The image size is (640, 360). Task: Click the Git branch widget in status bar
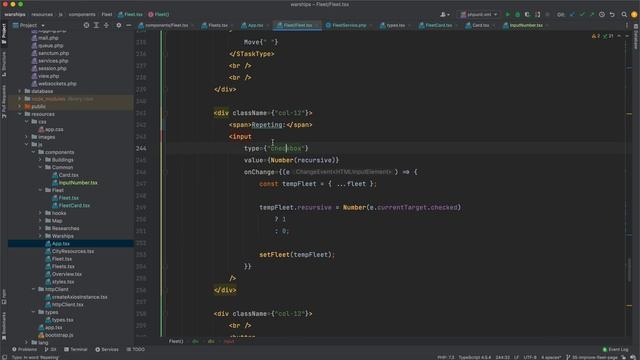point(591,357)
